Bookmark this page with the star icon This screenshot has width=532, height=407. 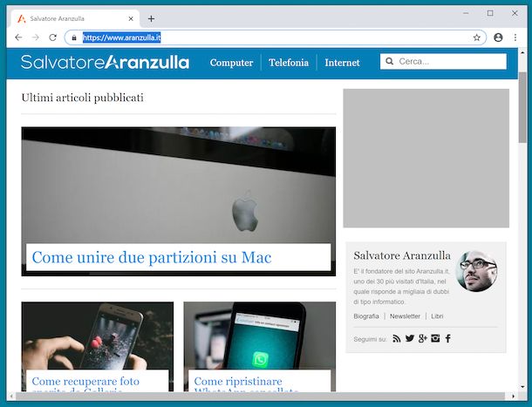pos(477,37)
